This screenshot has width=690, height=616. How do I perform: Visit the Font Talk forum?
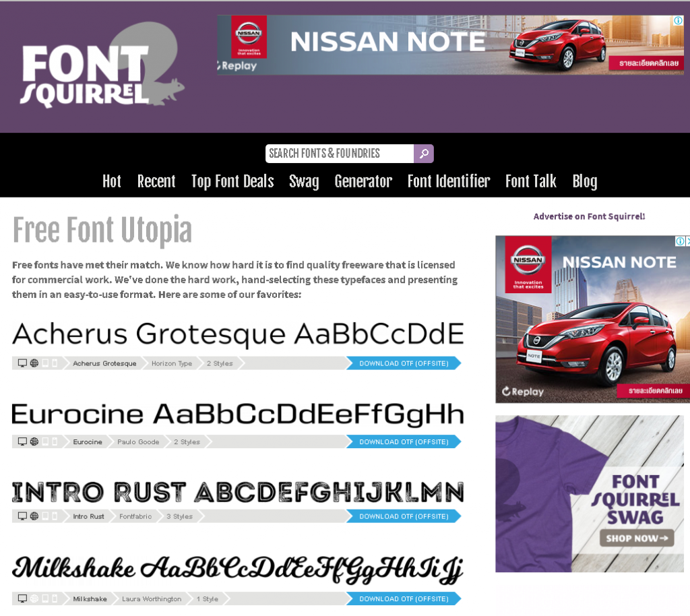[x=531, y=181]
